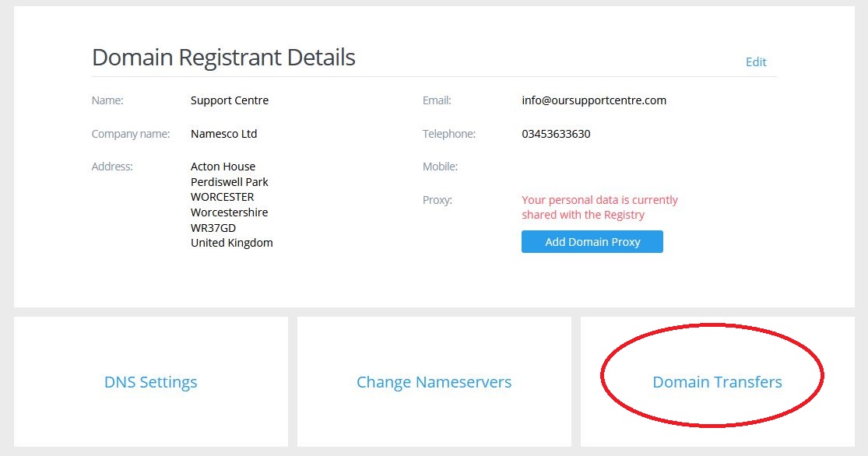Image resolution: width=868 pixels, height=456 pixels.
Task: Click the Acton House address line
Action: tap(223, 167)
